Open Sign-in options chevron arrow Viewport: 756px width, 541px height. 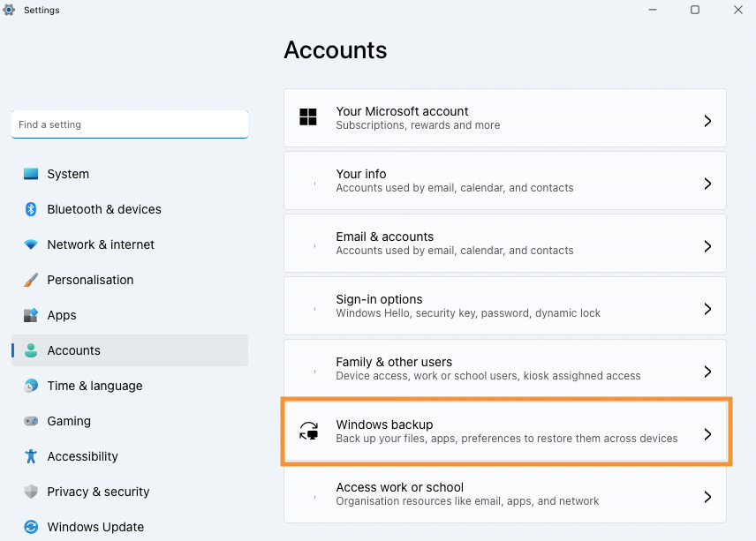tap(707, 309)
